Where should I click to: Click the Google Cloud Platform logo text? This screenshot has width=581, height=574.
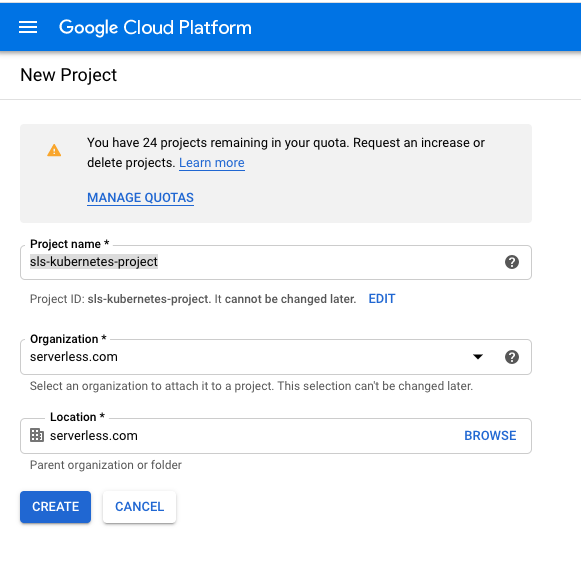click(x=155, y=27)
